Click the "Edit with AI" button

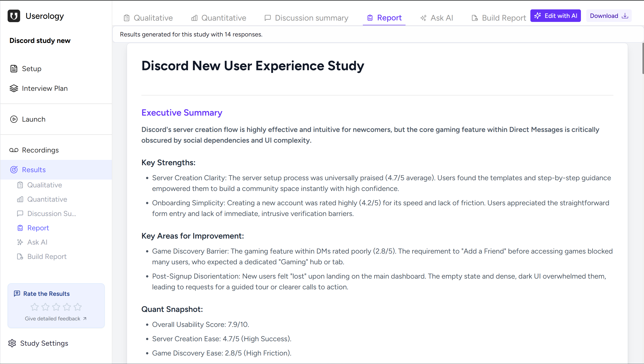click(555, 15)
